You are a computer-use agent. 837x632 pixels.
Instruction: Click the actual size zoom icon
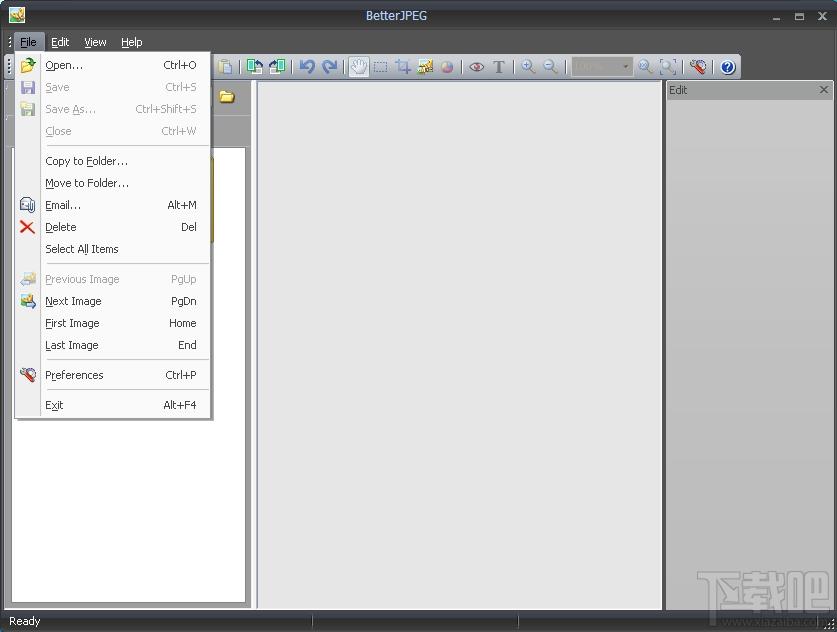(645, 67)
